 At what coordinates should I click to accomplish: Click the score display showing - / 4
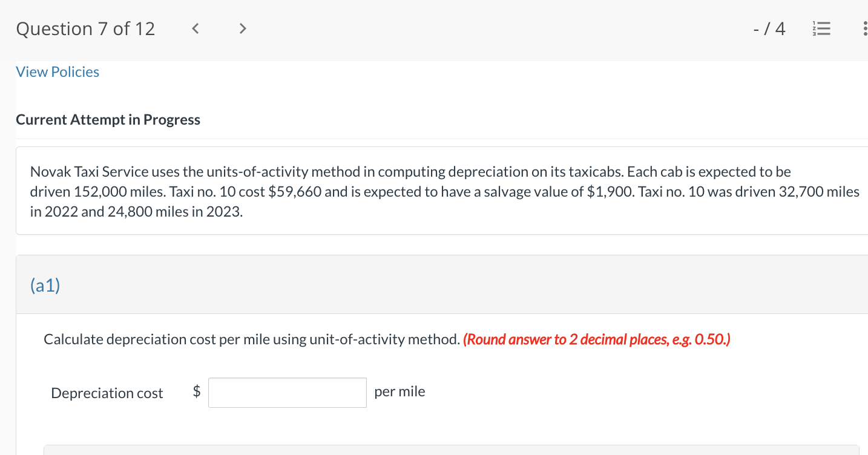pos(769,28)
